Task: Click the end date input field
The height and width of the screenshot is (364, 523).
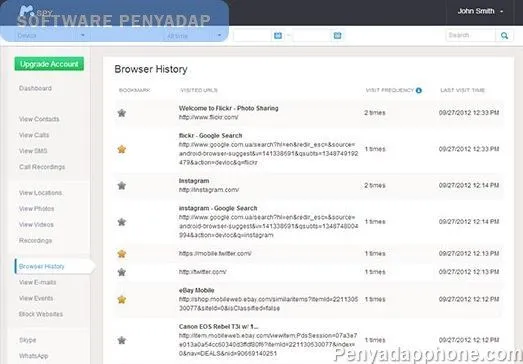Action: tap(312, 35)
